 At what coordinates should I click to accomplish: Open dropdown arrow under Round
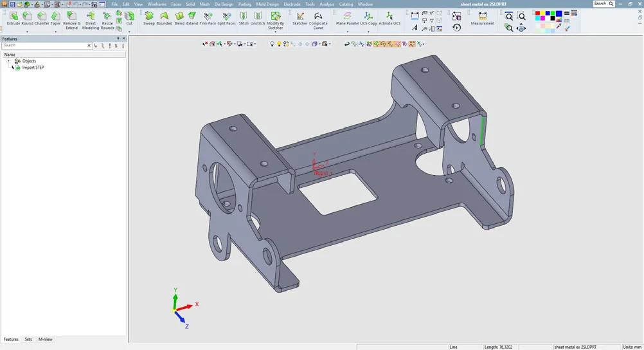28,32
